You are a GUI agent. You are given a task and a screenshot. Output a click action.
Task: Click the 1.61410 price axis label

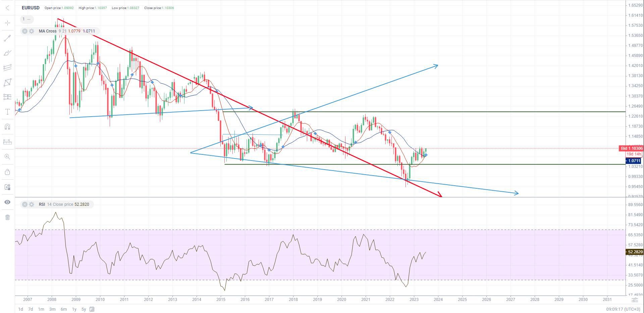click(x=635, y=15)
